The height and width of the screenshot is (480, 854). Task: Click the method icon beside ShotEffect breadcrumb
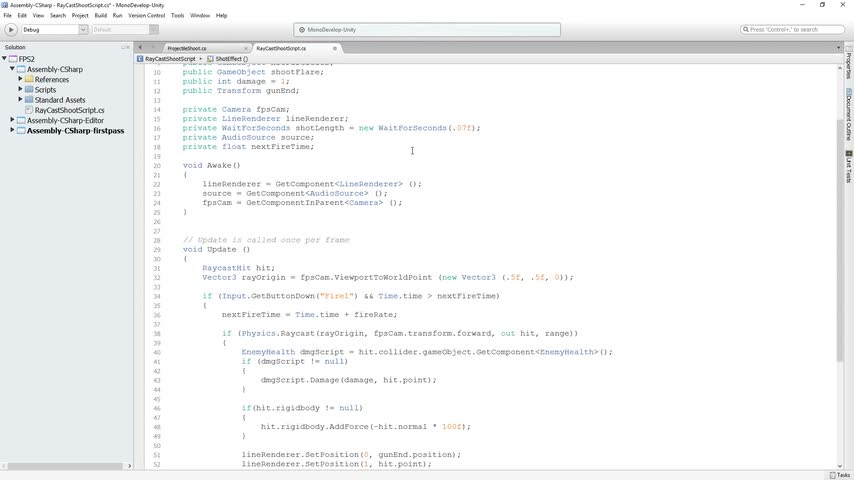coord(210,59)
